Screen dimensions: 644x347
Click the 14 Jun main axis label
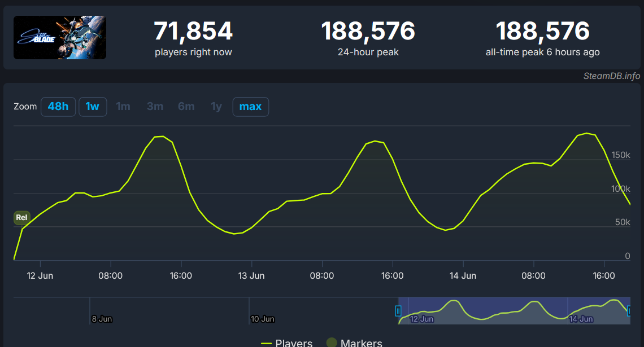[463, 276]
